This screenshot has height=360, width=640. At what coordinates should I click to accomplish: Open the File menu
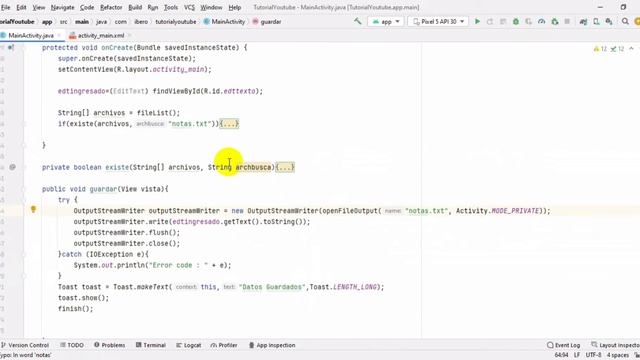pyautogui.click(x=5, y=7)
